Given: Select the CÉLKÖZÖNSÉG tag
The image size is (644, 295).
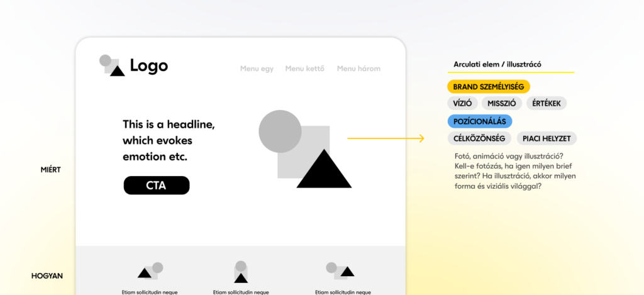Looking at the screenshot, I should (479, 138).
